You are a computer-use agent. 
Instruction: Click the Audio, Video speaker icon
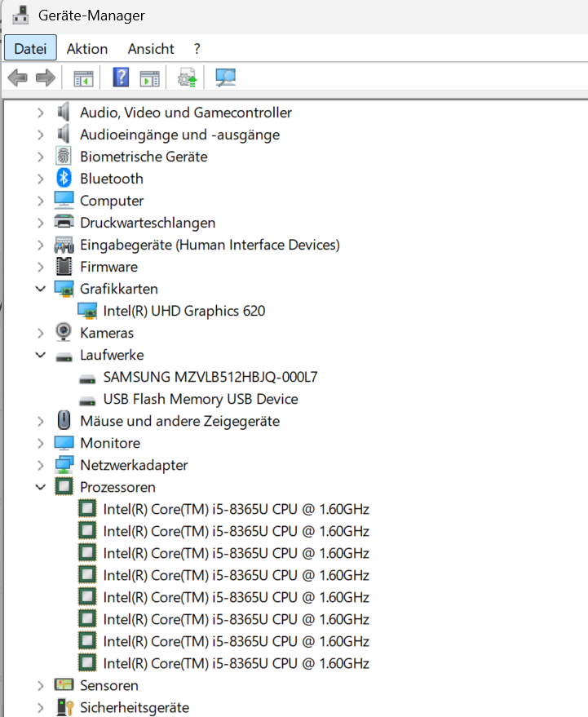(x=64, y=112)
